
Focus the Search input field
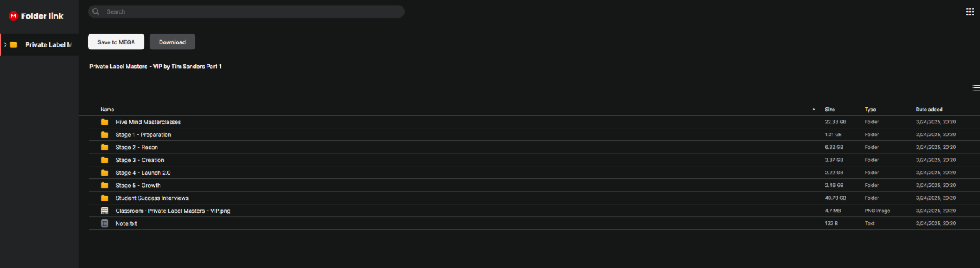click(x=246, y=11)
